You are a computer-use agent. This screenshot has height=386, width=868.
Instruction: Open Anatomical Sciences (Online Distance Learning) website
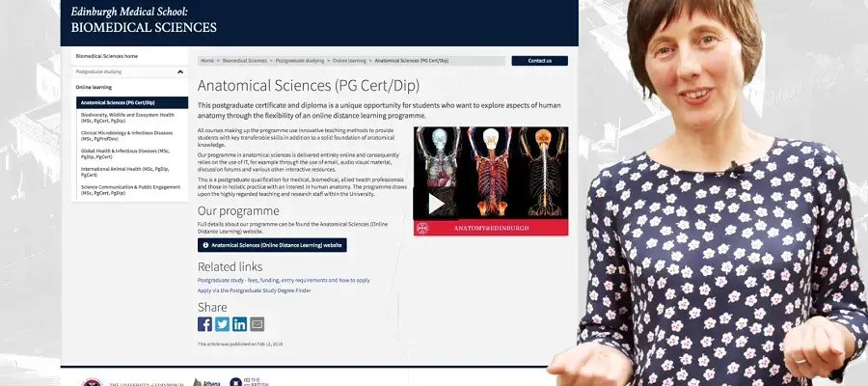click(272, 245)
